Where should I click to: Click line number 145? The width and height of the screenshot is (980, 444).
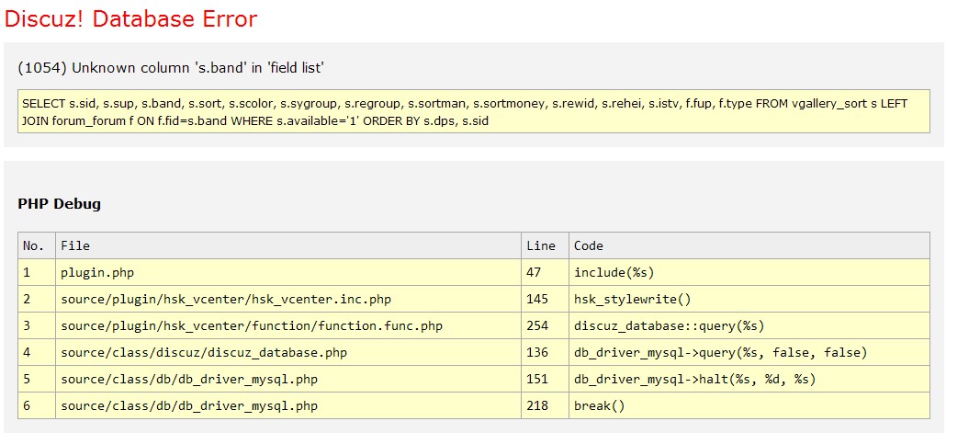click(545, 299)
